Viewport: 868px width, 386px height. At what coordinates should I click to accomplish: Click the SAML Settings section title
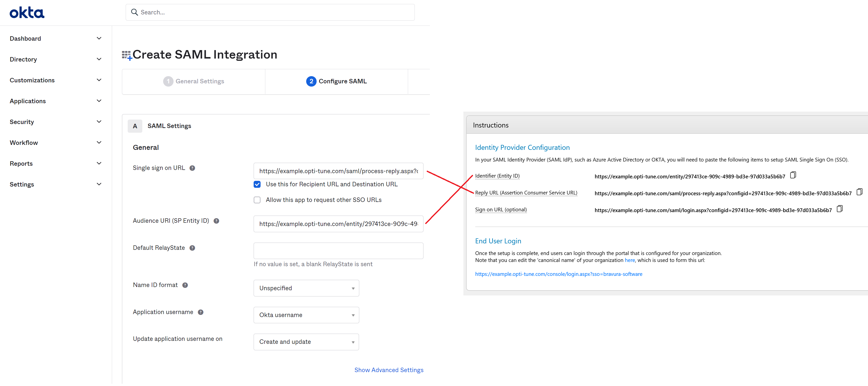point(169,126)
